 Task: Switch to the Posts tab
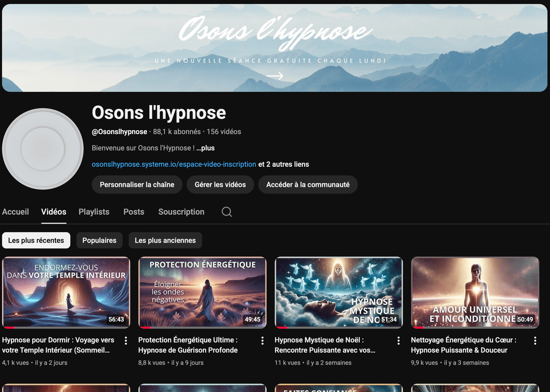[x=134, y=212]
